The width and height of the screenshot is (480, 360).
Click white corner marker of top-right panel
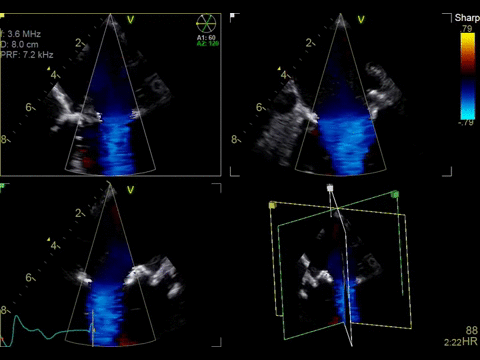point(233,16)
